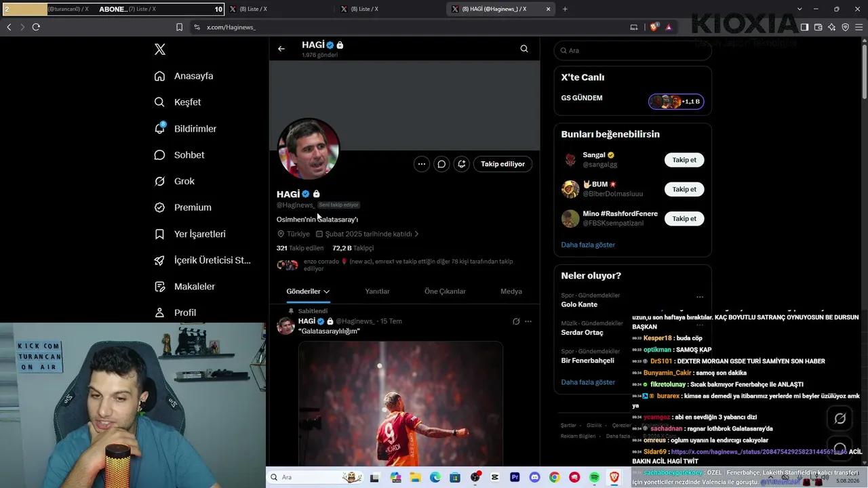
Task: Open the browser tab search dropdown
Action: click(800, 9)
